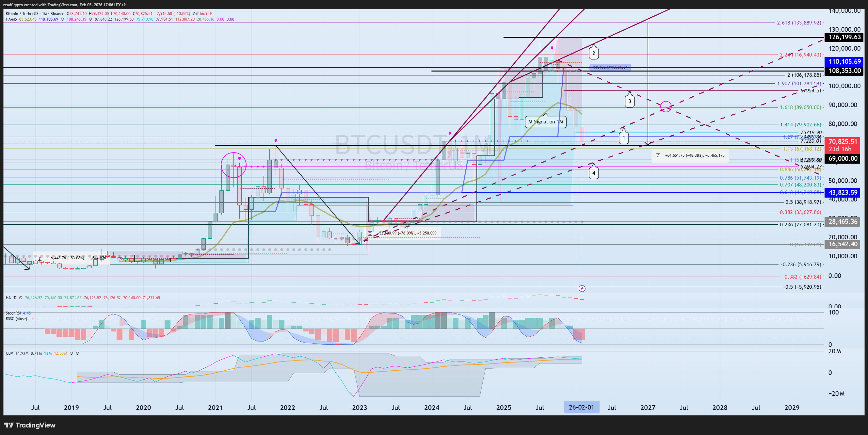Click the null symbol after 108,246.35 in HA-MS legend
This screenshot has height=435, width=868.
pyautogui.click(x=90, y=19)
